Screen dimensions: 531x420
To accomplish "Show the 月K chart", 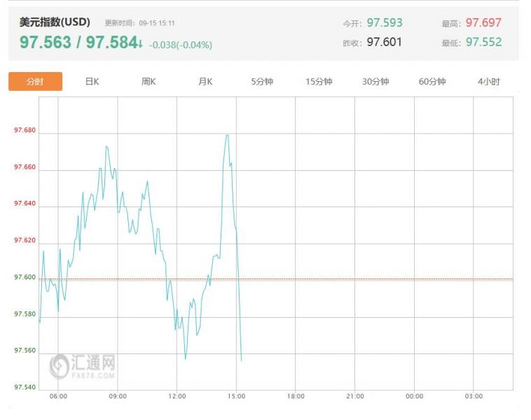I will pyautogui.click(x=205, y=82).
